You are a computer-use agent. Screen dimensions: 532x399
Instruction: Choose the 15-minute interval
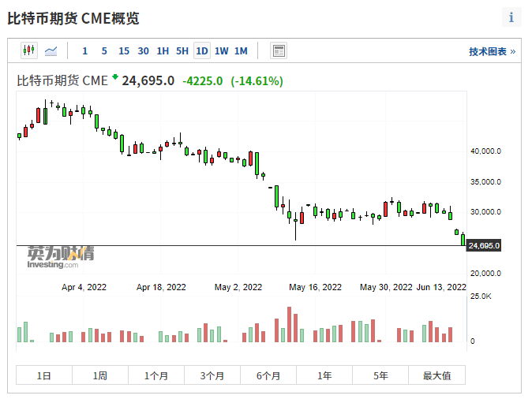point(124,51)
